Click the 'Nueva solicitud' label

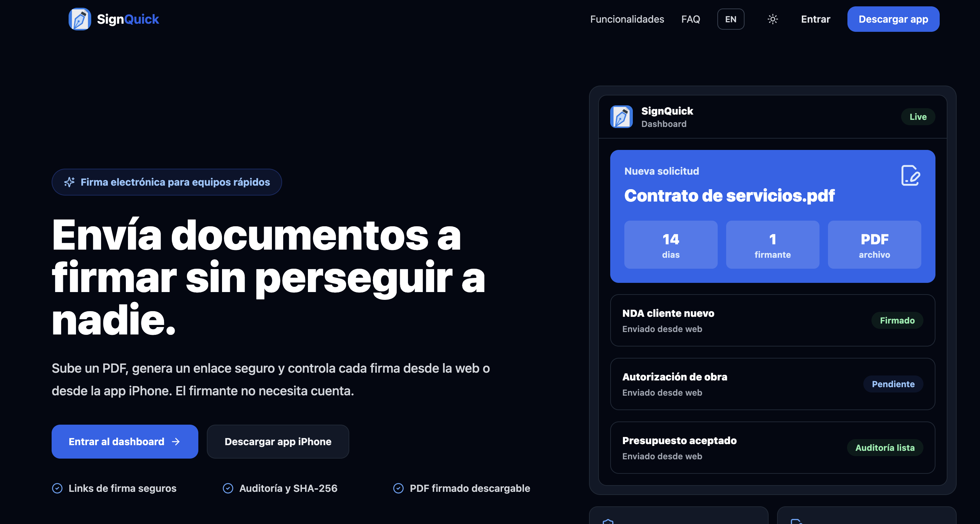tap(661, 171)
